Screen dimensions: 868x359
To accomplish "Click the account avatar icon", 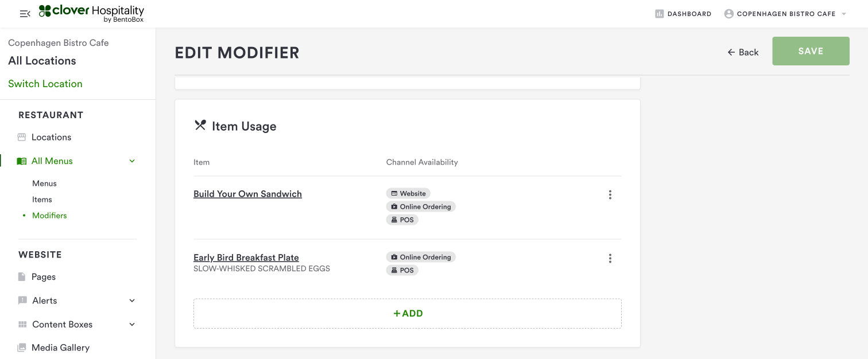I will [x=728, y=14].
